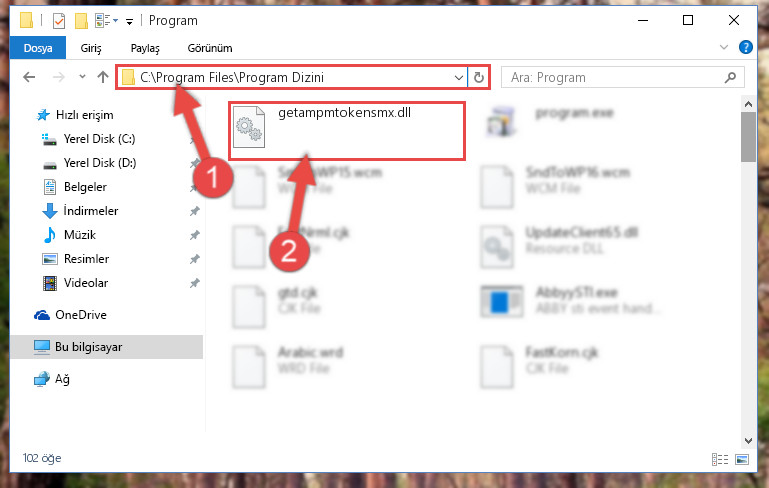Refresh the current folder view
The height and width of the screenshot is (488, 769).
click(479, 77)
